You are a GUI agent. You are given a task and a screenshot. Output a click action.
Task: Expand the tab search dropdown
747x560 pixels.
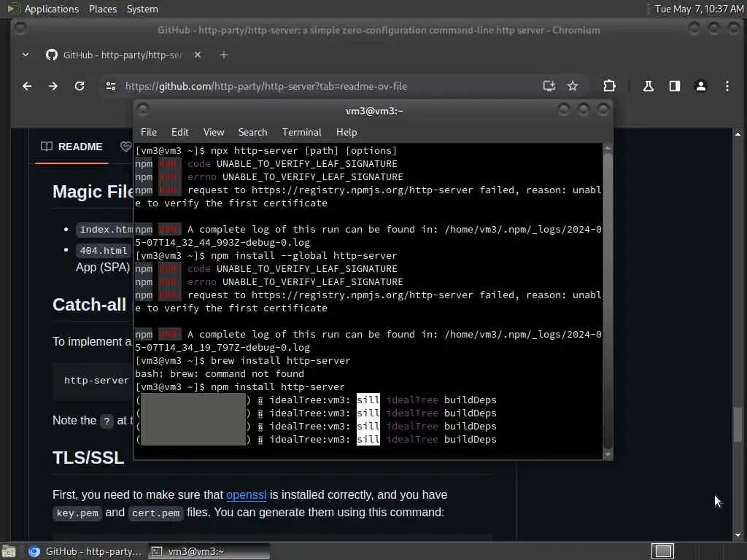[x=26, y=55]
